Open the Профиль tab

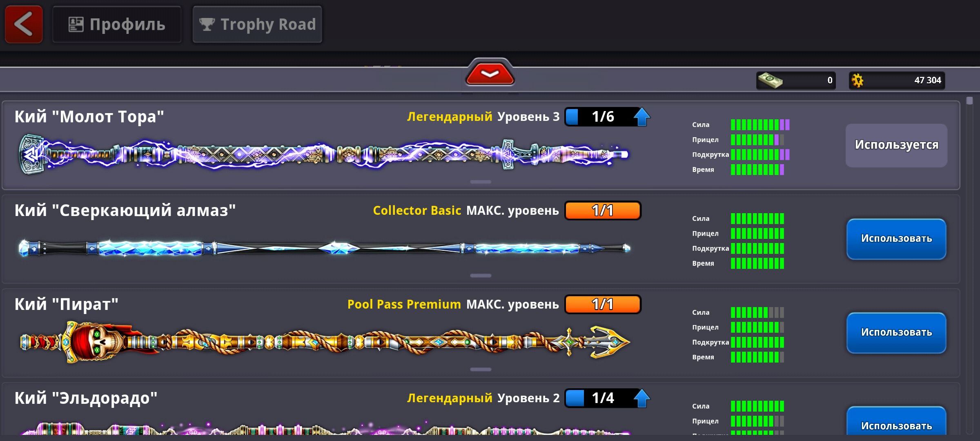click(117, 24)
